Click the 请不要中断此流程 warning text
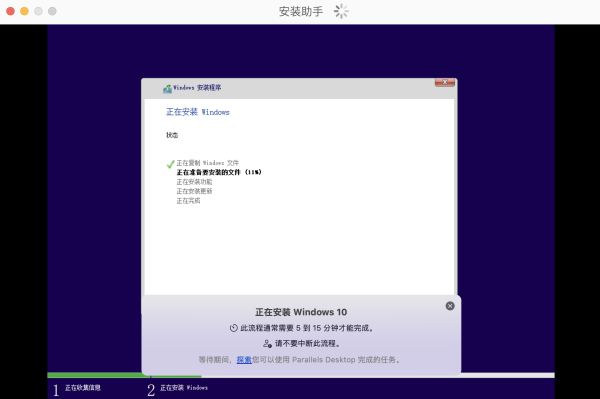 point(307,344)
